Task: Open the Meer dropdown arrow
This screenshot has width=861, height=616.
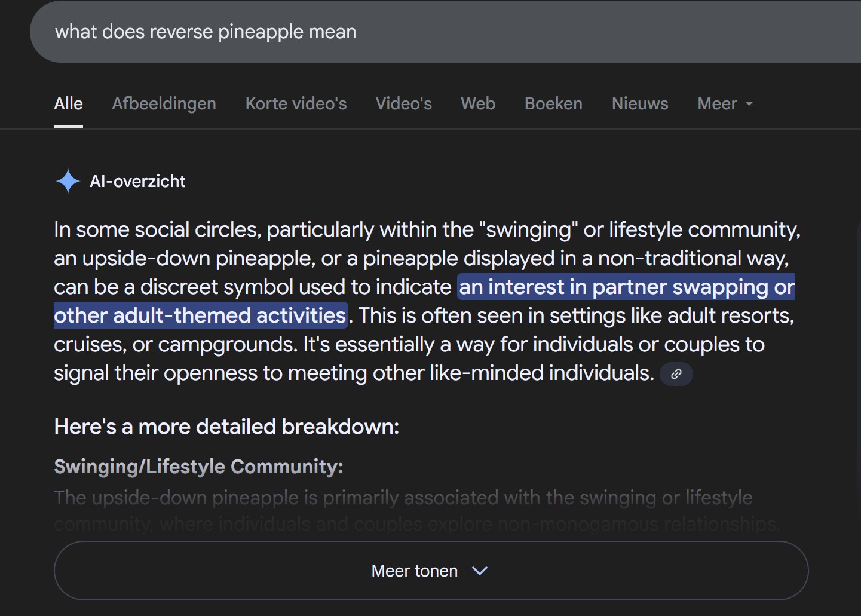Action: pos(749,103)
